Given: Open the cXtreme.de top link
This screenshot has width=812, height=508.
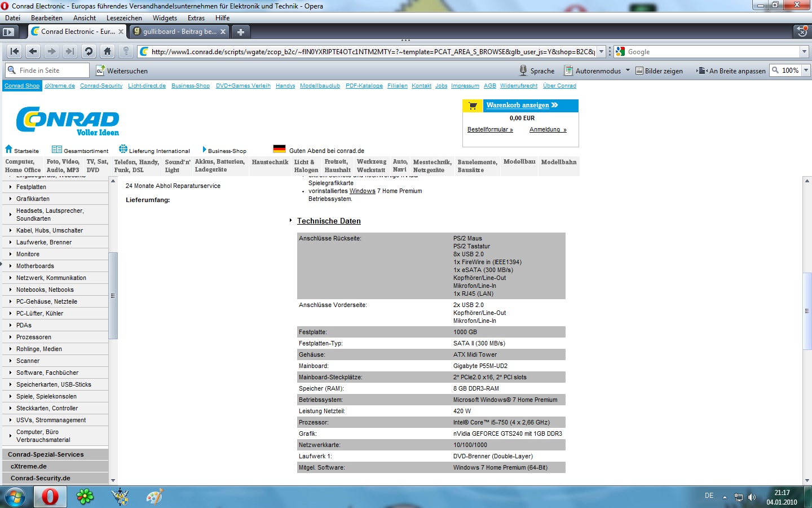Looking at the screenshot, I should coord(60,86).
